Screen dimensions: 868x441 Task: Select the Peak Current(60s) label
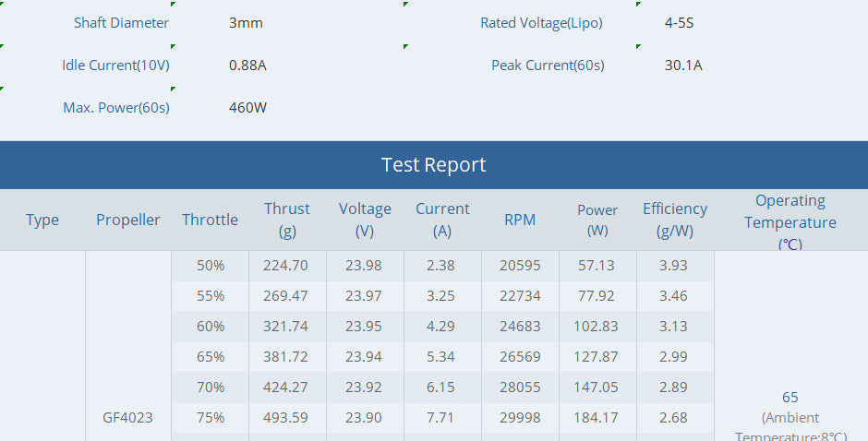click(548, 66)
